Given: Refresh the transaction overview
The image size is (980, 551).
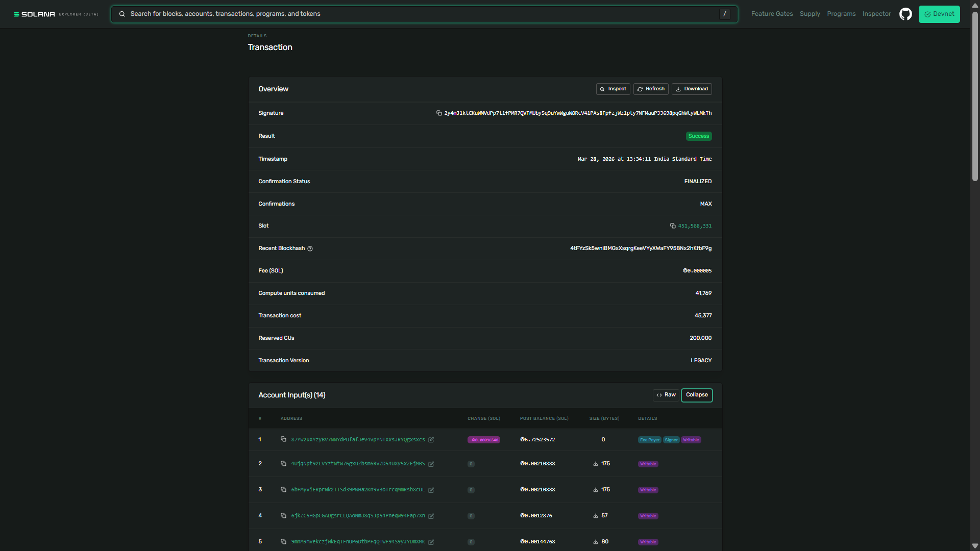Looking at the screenshot, I should 651,89.
